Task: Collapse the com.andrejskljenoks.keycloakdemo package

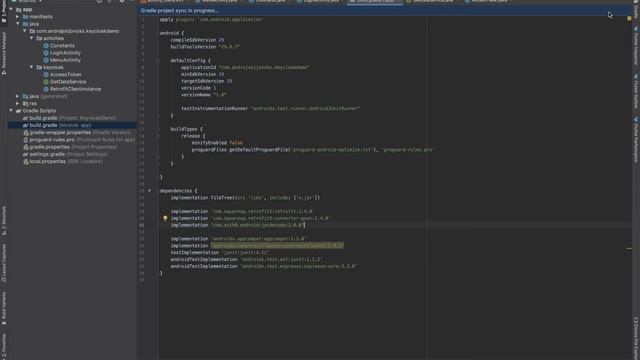Action: [x=24, y=31]
